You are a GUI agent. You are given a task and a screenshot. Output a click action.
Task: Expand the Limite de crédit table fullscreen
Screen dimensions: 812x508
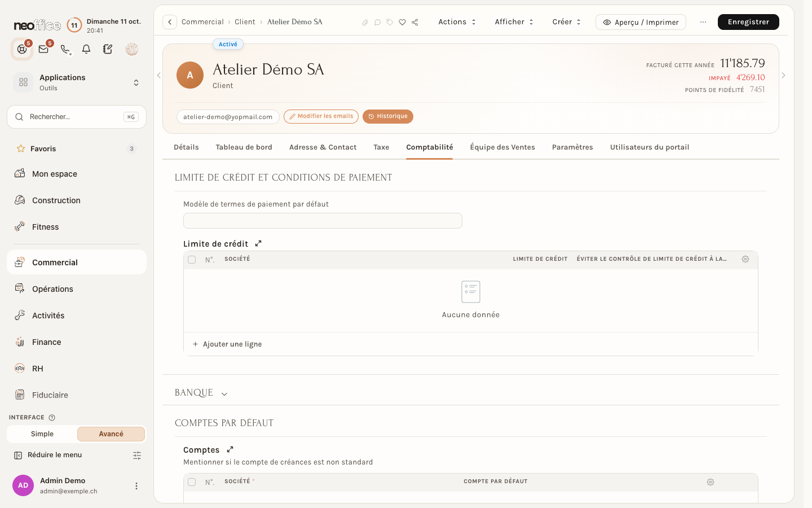pos(258,243)
